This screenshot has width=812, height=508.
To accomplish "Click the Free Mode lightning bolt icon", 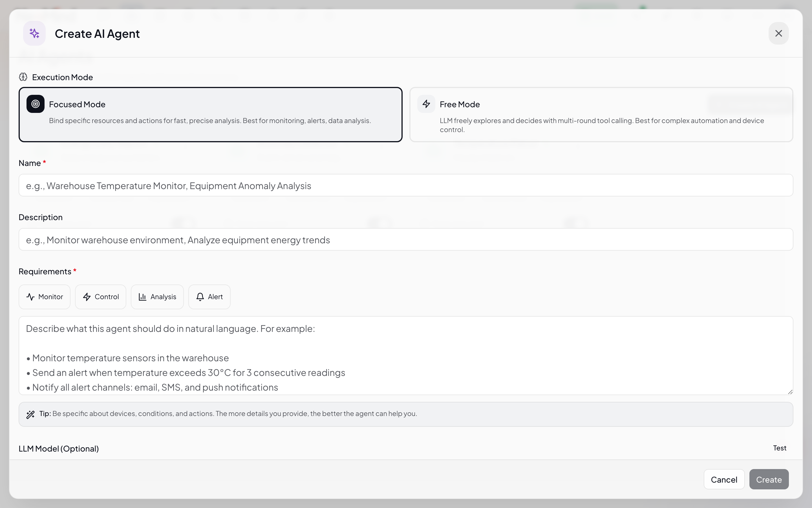I will click(426, 104).
